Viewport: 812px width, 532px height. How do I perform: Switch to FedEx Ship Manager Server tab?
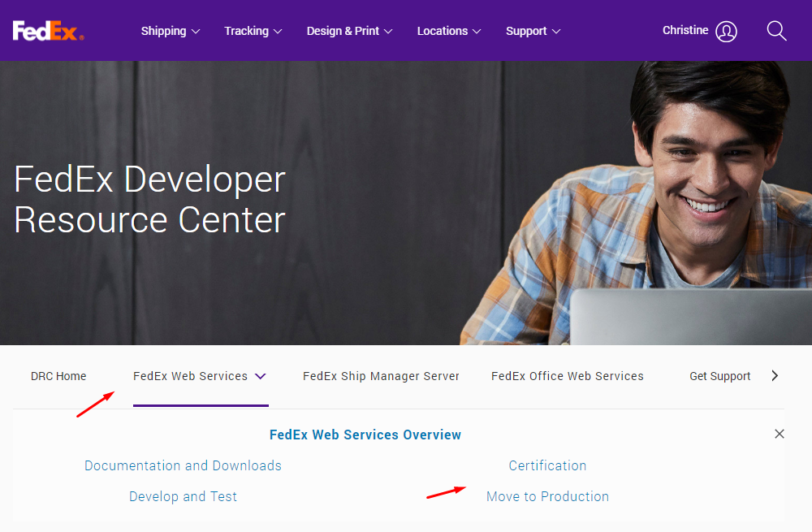[381, 376]
